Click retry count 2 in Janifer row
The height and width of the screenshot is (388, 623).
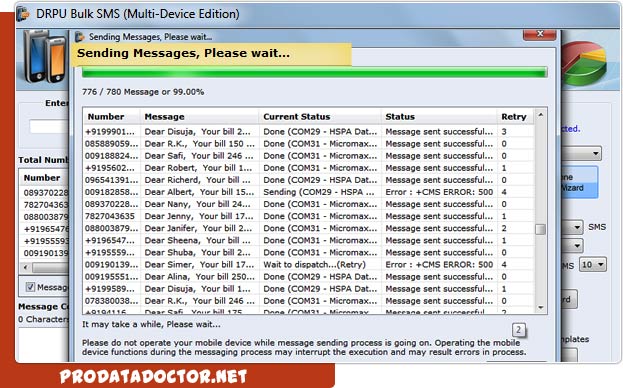click(x=504, y=228)
